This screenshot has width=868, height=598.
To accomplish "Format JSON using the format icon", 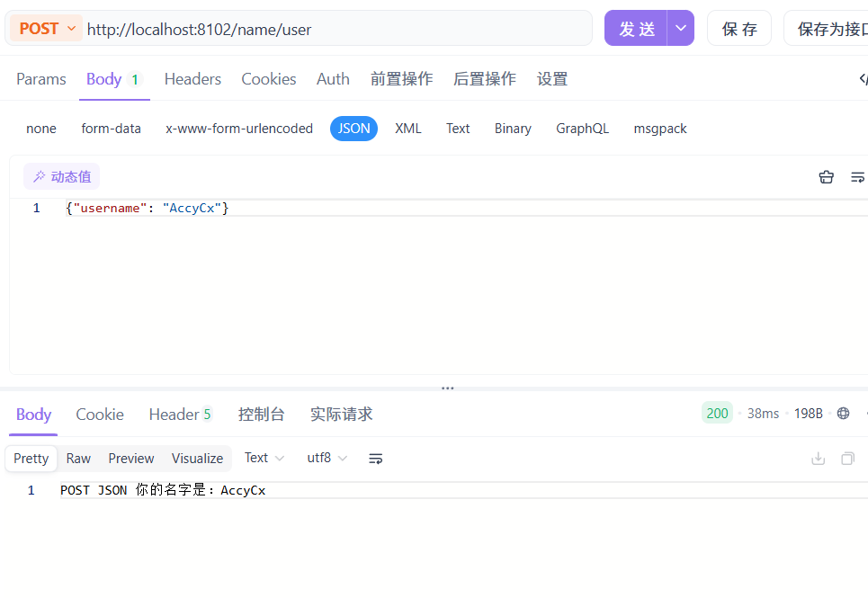I will 857,176.
